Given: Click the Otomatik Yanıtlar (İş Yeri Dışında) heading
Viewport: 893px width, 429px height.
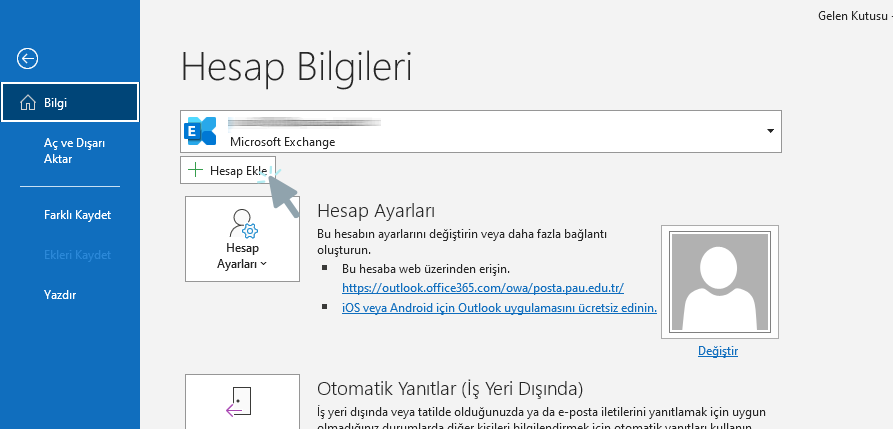Looking at the screenshot, I should [x=450, y=389].
